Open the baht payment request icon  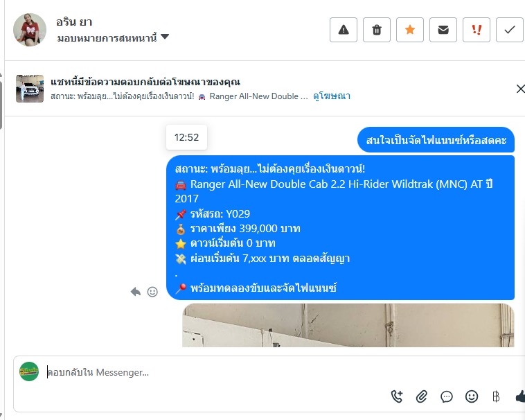pyautogui.click(x=496, y=396)
